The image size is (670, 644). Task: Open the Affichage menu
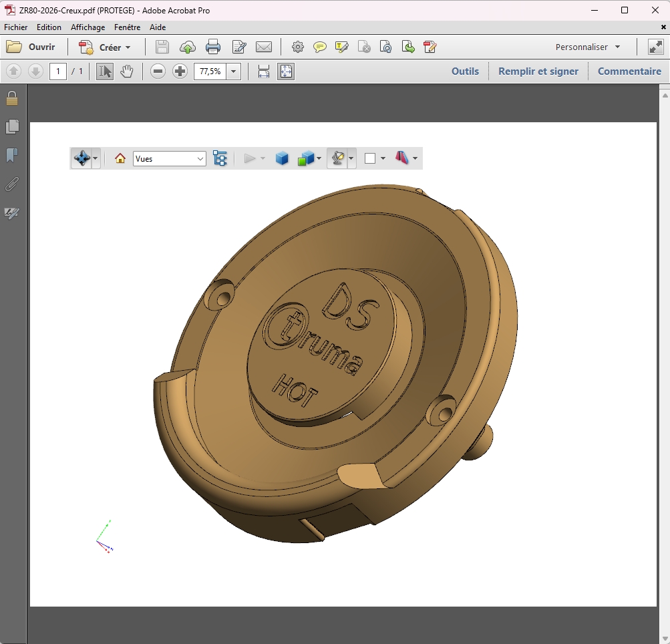coord(88,27)
